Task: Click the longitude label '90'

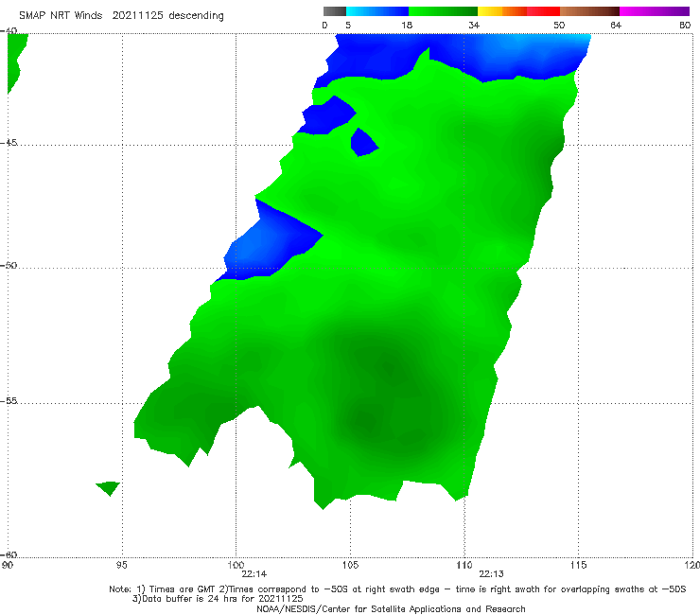Action: coord(8,566)
